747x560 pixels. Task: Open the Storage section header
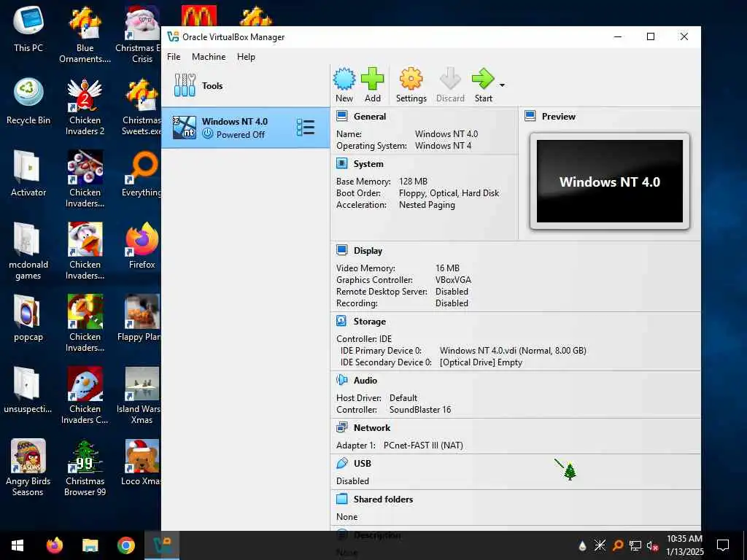pos(370,322)
